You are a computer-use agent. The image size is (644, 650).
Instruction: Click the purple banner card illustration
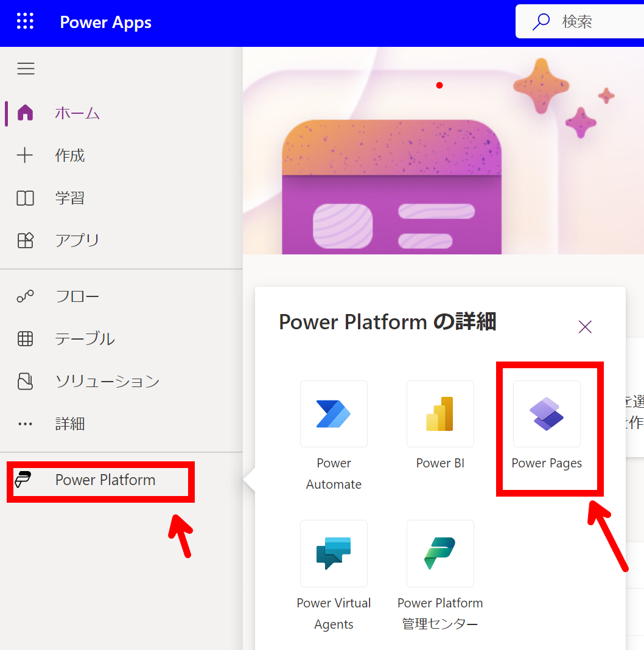(x=392, y=187)
